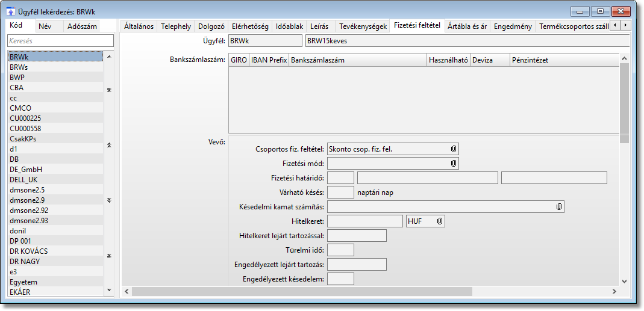Select EKÁER in the customer list

point(55,292)
